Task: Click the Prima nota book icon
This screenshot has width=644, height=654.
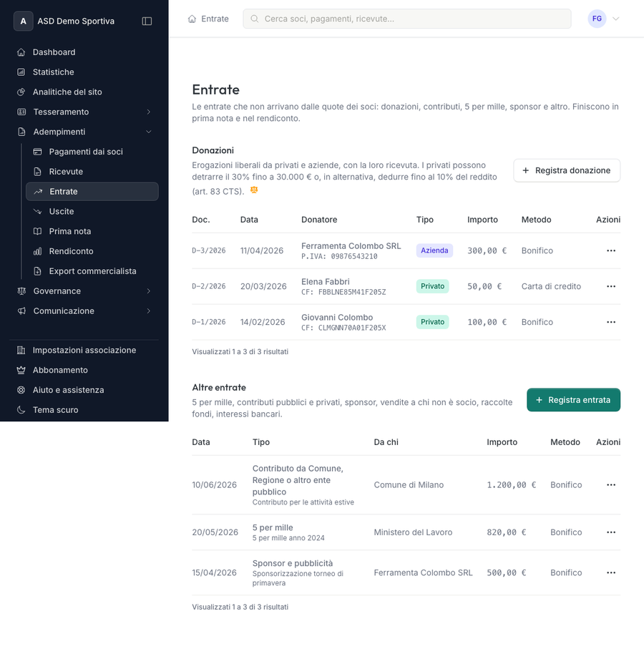Action: (x=37, y=232)
